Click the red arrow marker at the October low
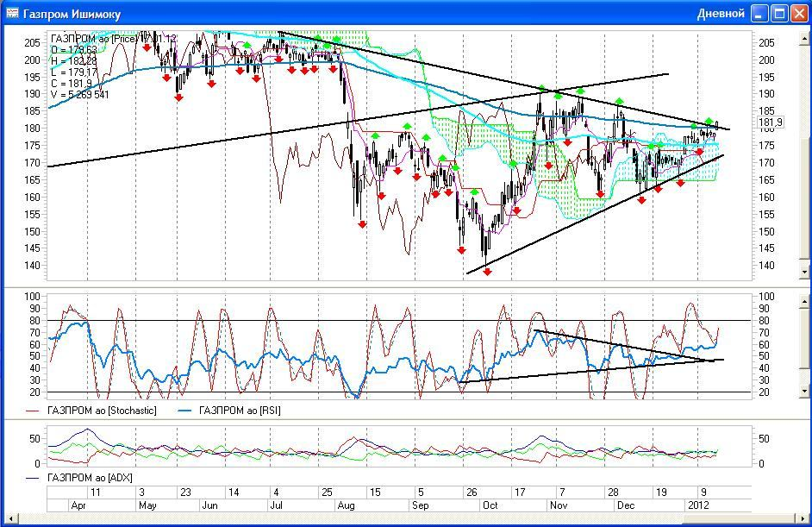The image size is (812, 527). (487, 271)
